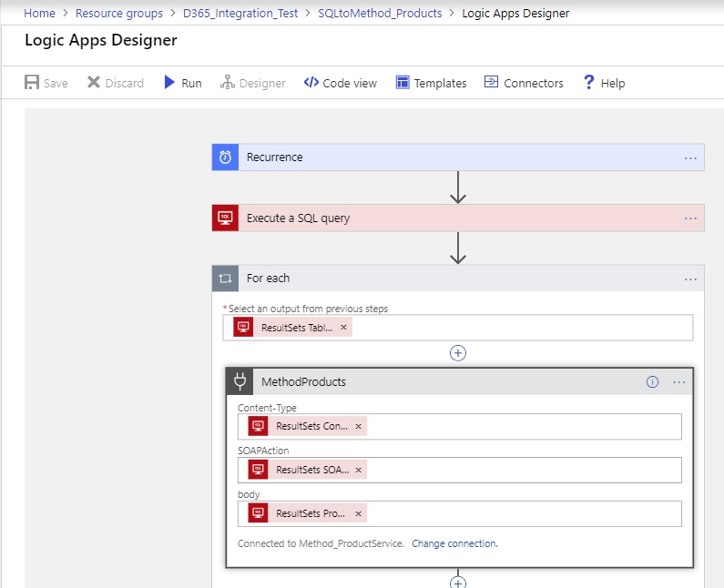Click the MethodProducts plug connector icon
724x588 pixels.
[240, 382]
